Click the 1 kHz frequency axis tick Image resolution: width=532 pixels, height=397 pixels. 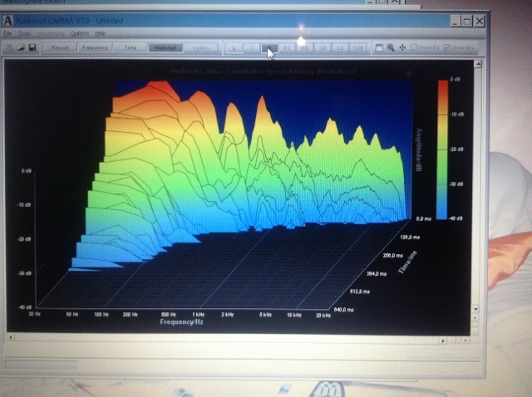[198, 315]
